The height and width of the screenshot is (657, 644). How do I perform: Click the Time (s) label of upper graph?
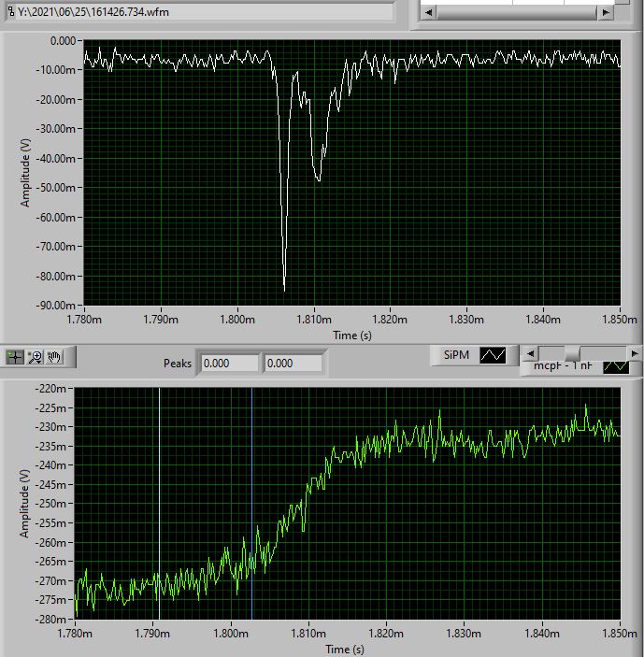pos(352,336)
